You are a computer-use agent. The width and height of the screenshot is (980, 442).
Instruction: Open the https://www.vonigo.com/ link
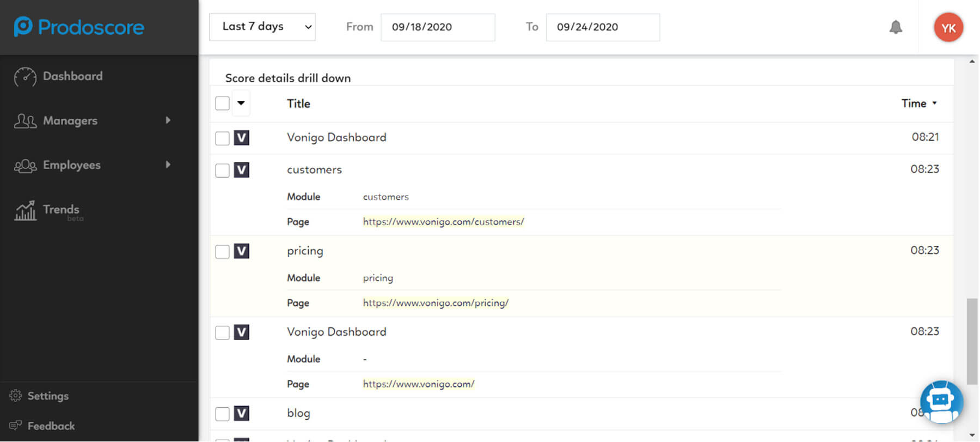[x=419, y=384]
